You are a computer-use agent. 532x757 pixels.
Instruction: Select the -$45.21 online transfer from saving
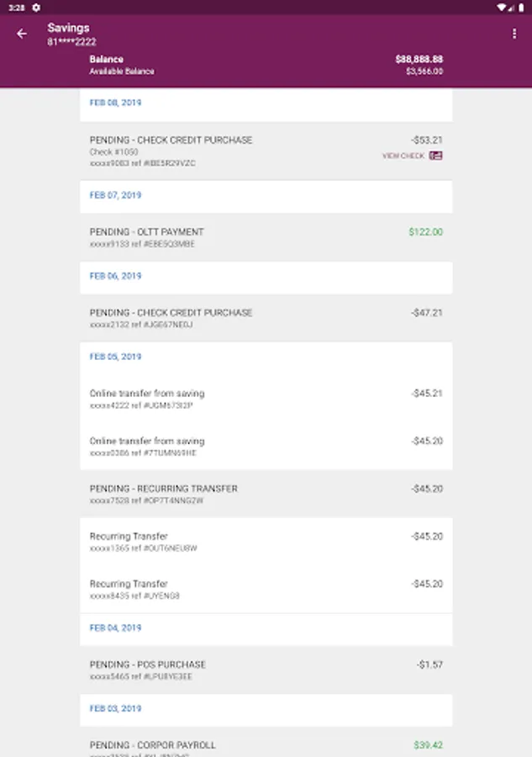point(266,399)
